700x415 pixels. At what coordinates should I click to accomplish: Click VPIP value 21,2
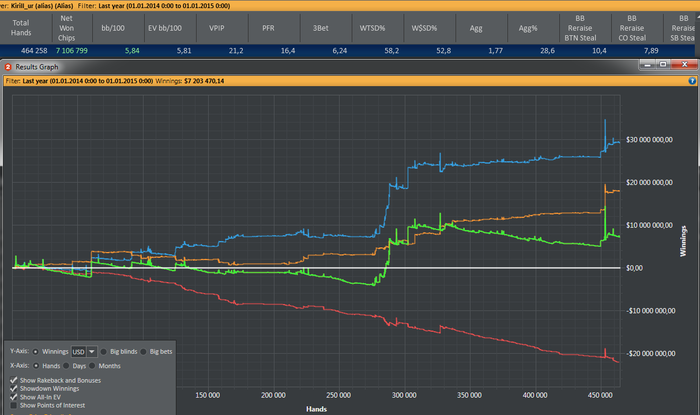click(x=236, y=50)
